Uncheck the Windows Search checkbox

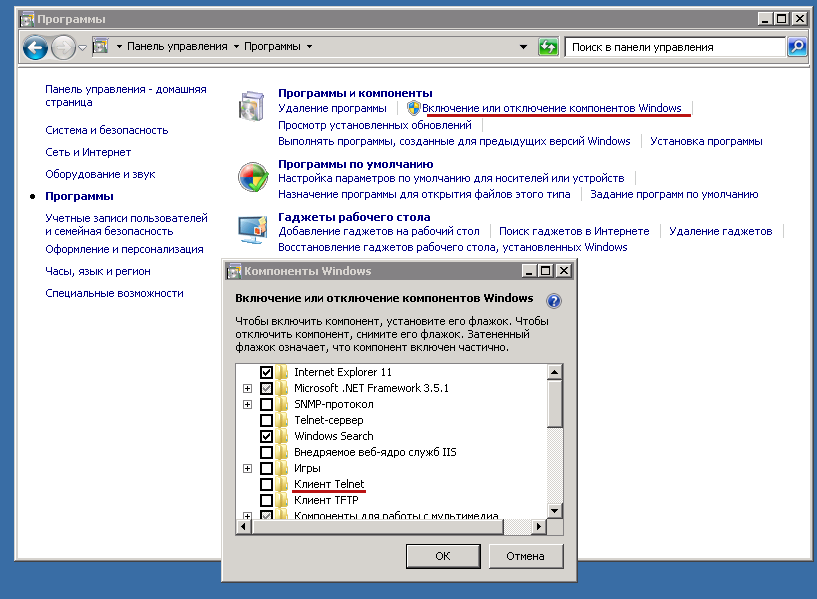click(266, 436)
